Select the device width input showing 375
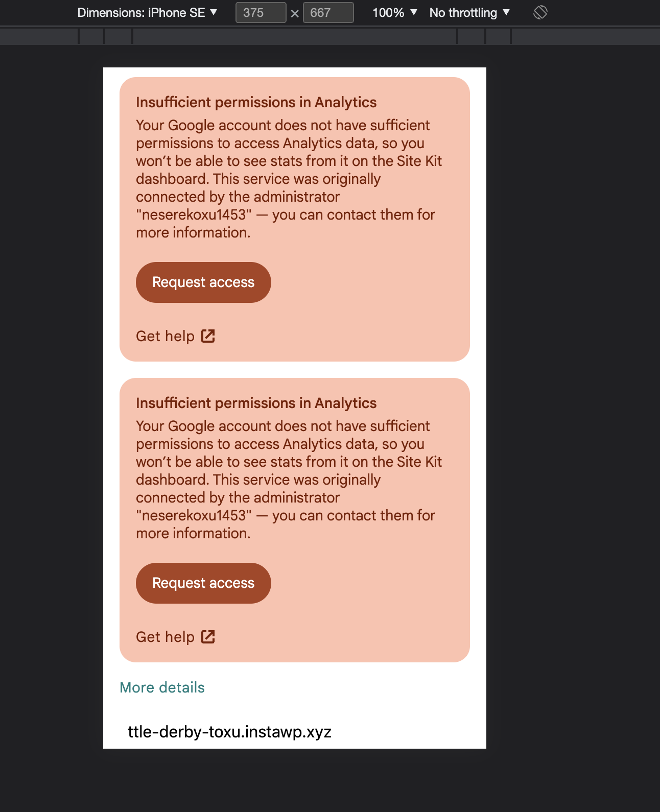Image resolution: width=660 pixels, height=812 pixels. pyautogui.click(x=261, y=12)
